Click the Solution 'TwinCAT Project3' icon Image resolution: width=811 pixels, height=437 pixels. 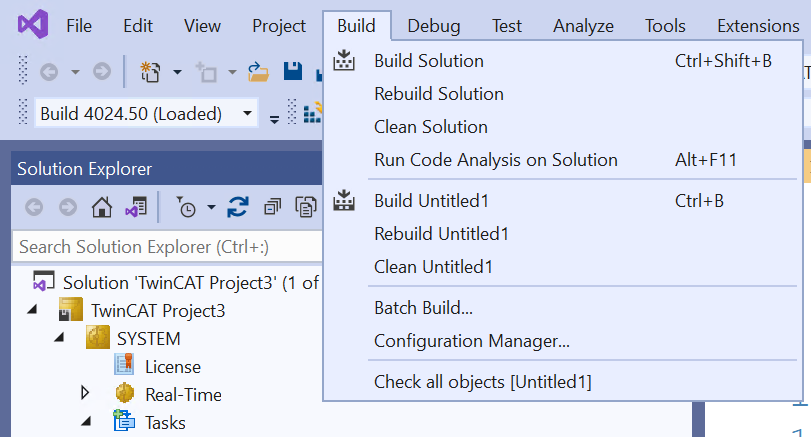[x=43, y=281]
